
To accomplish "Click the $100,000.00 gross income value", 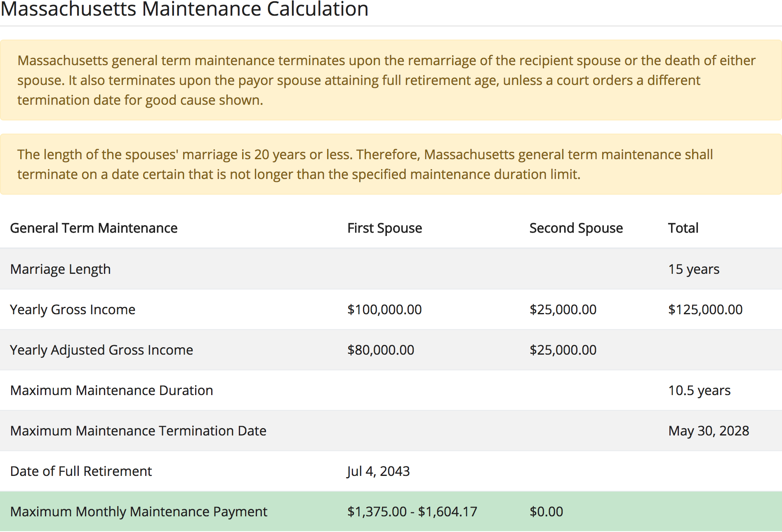I will 384,309.
